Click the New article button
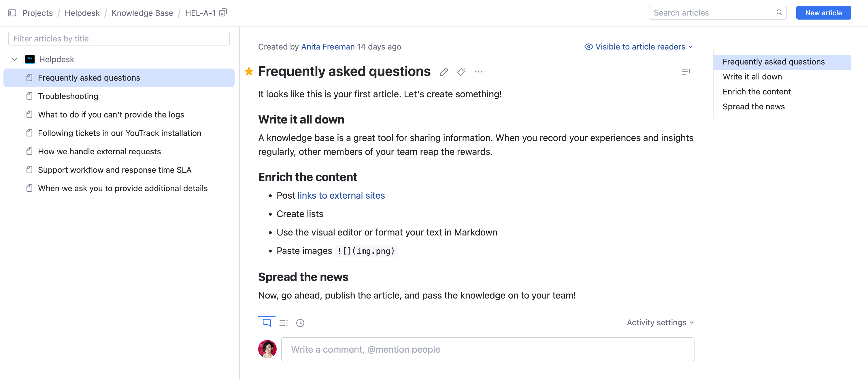868x380 pixels. click(823, 12)
